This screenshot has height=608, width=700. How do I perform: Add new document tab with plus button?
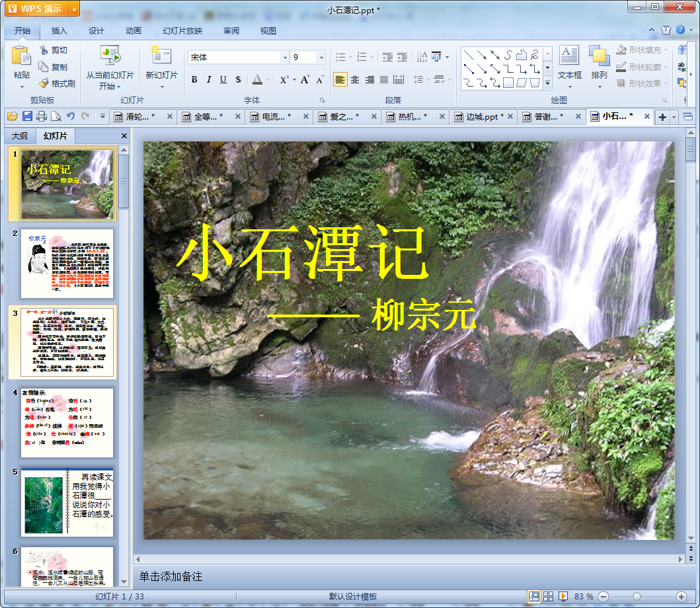pos(662,117)
